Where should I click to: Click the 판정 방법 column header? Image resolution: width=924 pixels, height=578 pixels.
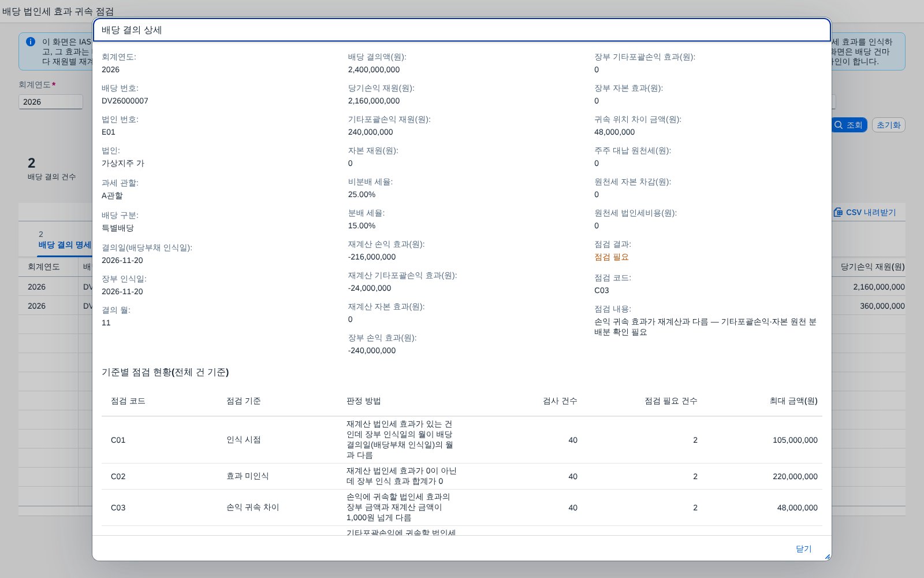(363, 401)
